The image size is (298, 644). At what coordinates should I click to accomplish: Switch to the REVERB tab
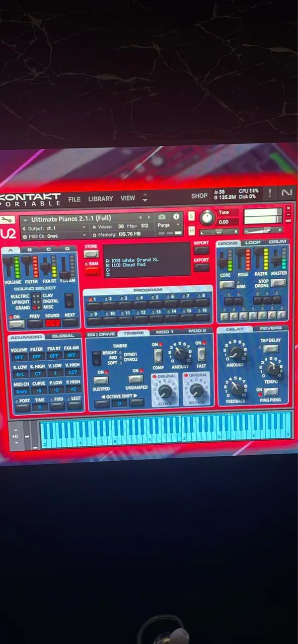271,329
